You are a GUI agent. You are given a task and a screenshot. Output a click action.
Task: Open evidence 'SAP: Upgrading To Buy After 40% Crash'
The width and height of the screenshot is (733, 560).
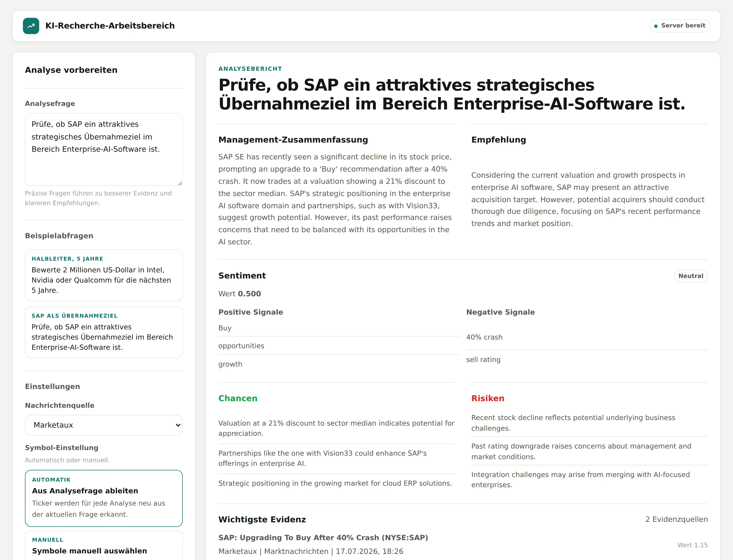[323, 538]
